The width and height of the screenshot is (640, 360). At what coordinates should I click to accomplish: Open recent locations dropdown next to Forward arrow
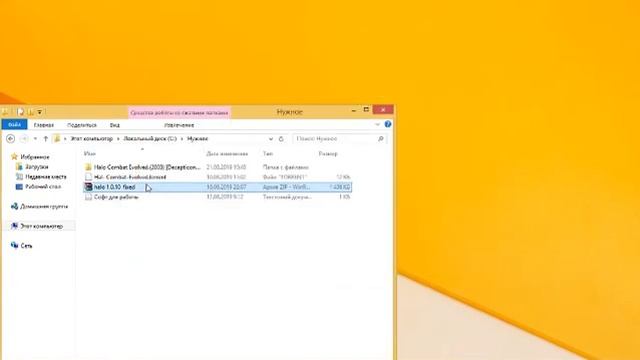(36, 139)
